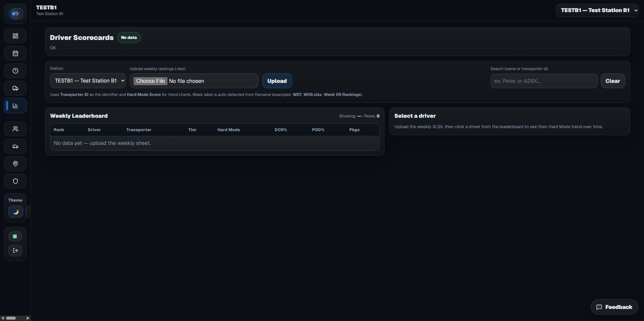Screen dimensions: 644x321
Task: Select the clock/history sidebar icon
Action: click(15, 71)
